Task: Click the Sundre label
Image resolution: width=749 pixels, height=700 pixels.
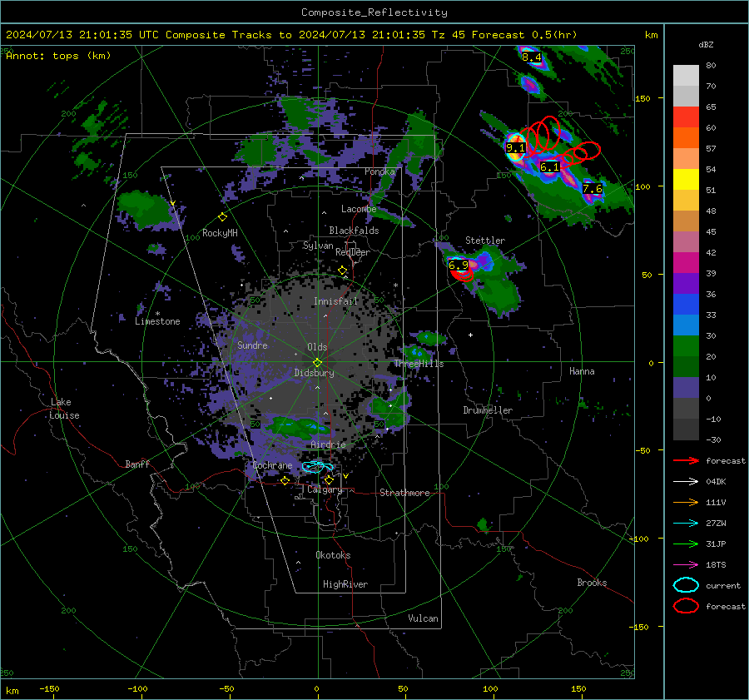Action: coord(252,345)
